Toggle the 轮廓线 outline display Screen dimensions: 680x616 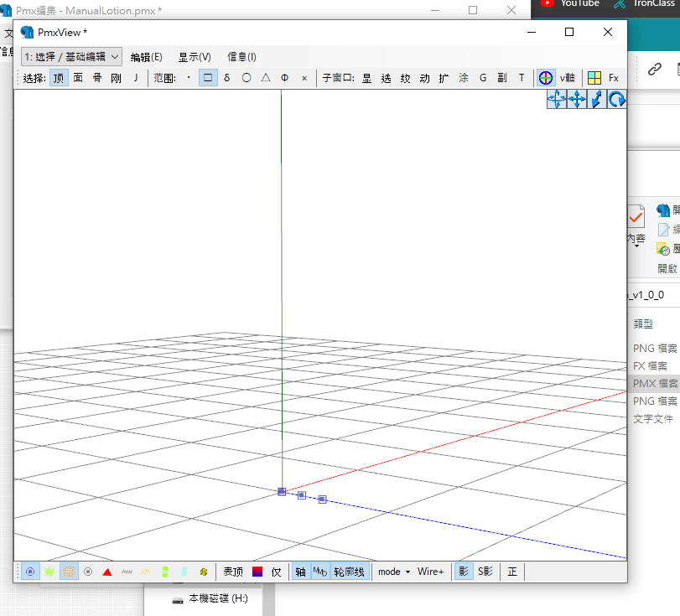click(x=349, y=572)
